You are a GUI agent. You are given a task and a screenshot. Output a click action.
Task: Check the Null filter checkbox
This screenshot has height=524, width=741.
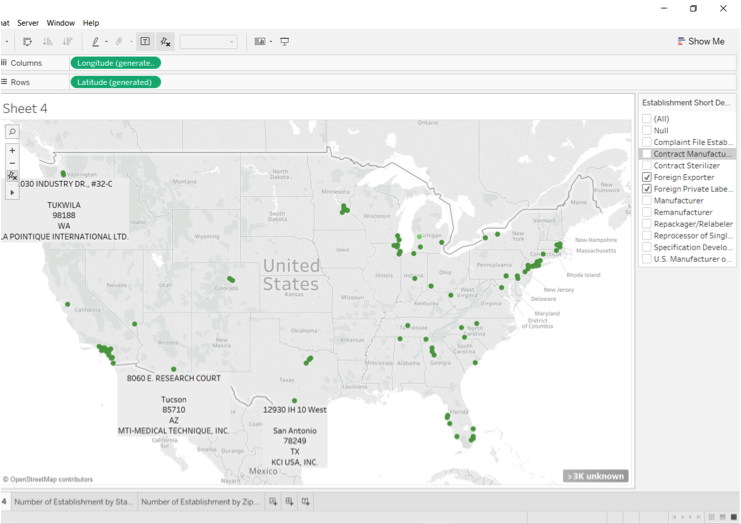click(647, 130)
